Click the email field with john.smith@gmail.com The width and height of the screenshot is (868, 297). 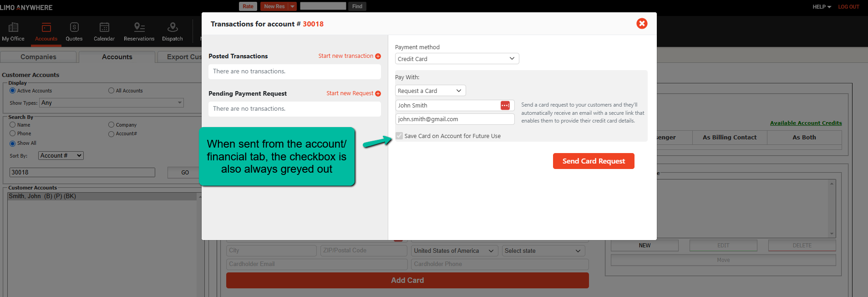coord(454,119)
